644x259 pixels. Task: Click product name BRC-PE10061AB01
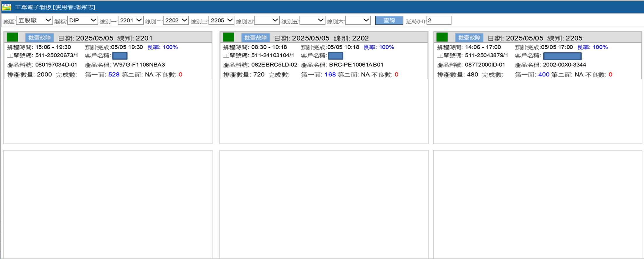coord(356,65)
